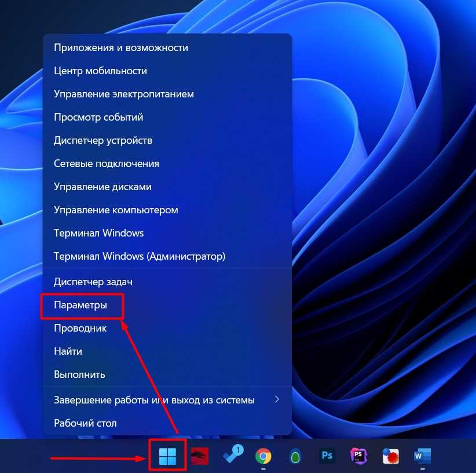Open PhpStorm from the taskbar
The width and height of the screenshot is (476, 473).
pyautogui.click(x=359, y=456)
